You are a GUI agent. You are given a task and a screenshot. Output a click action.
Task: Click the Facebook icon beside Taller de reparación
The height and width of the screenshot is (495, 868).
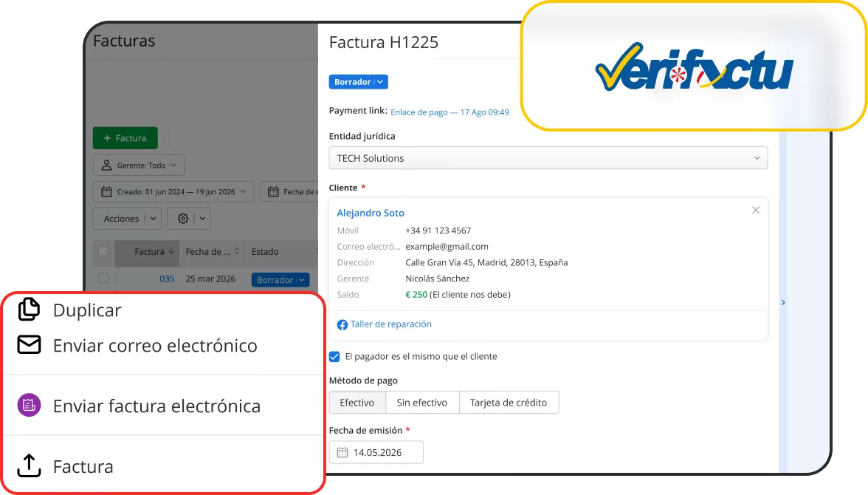click(342, 325)
